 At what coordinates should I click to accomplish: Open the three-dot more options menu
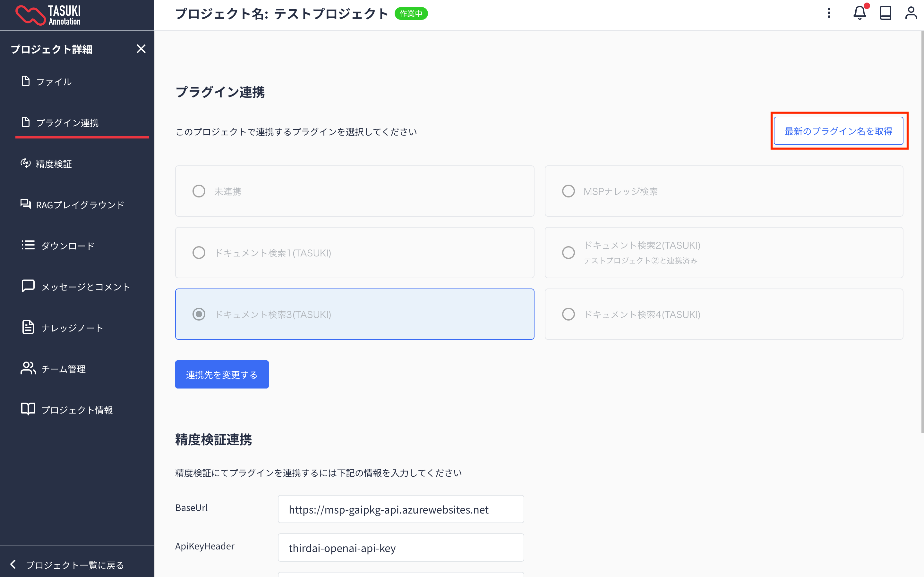click(x=828, y=13)
